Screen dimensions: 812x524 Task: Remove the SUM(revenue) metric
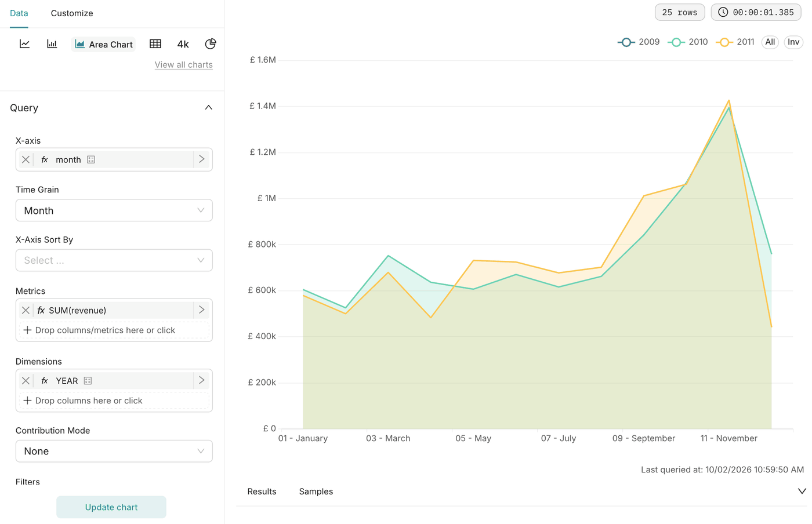tap(26, 310)
